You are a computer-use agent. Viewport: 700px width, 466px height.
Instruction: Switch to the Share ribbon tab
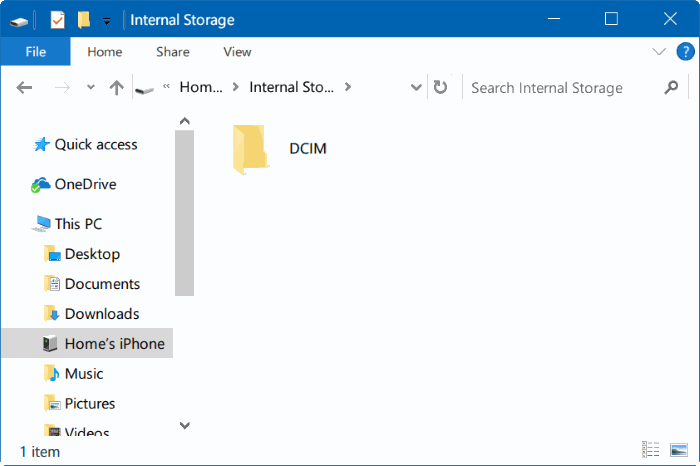click(173, 52)
